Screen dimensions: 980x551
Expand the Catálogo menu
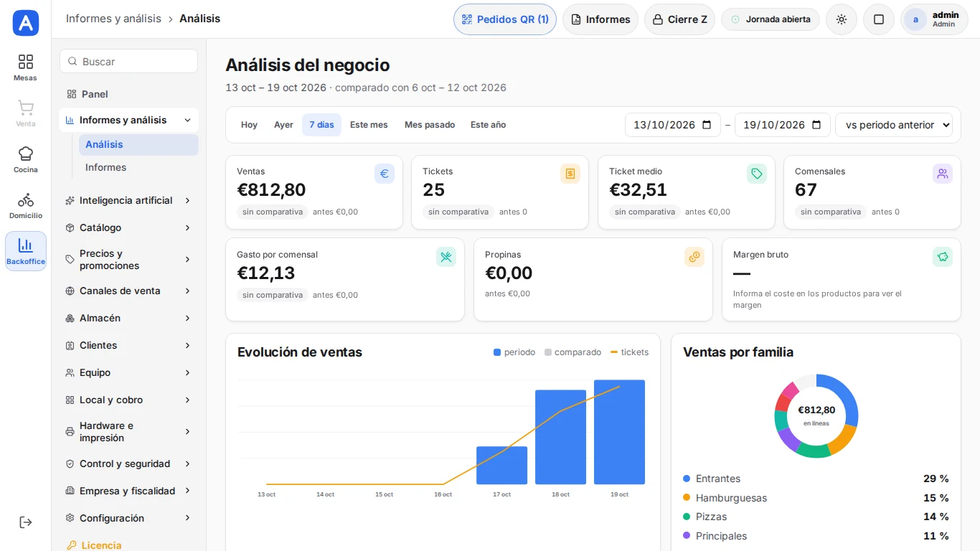[128, 227]
